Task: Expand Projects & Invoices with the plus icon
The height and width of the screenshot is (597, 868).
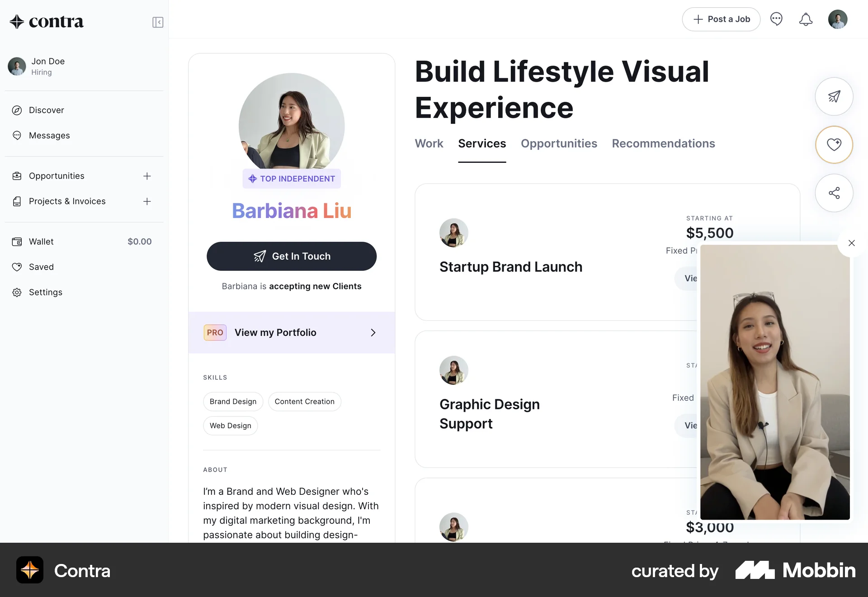Action: (x=147, y=201)
